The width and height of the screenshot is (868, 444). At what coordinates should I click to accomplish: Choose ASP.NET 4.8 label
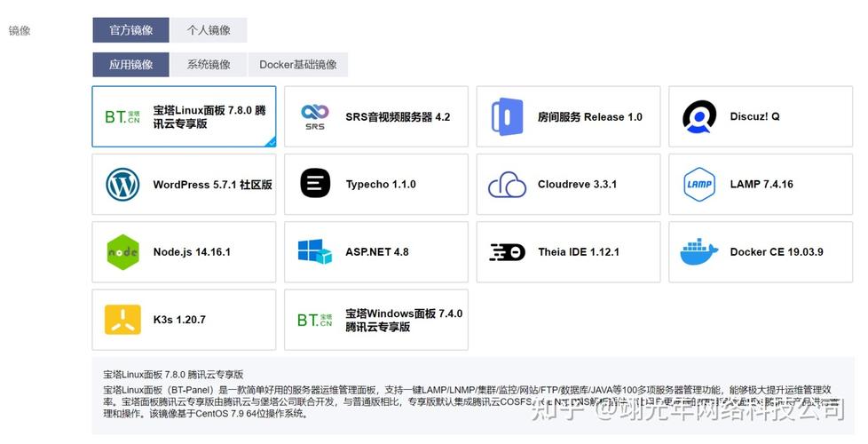coord(377,252)
